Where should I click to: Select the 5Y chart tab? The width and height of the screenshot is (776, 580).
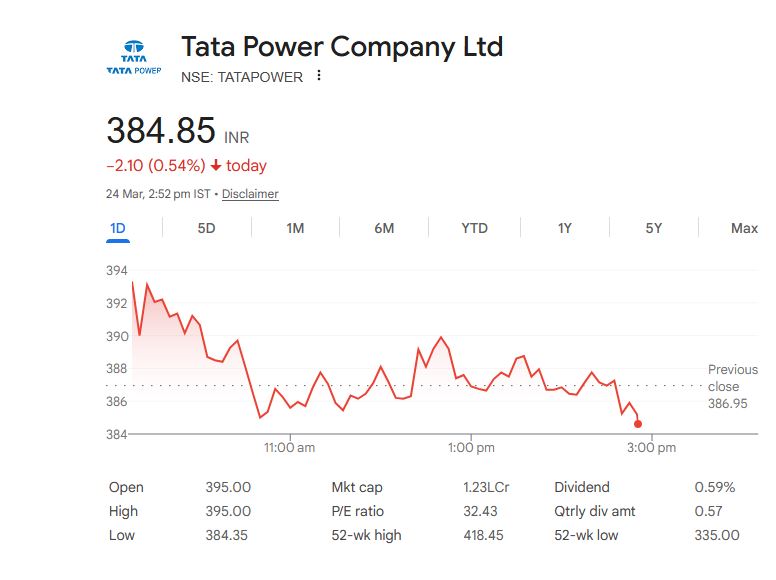coord(654,228)
